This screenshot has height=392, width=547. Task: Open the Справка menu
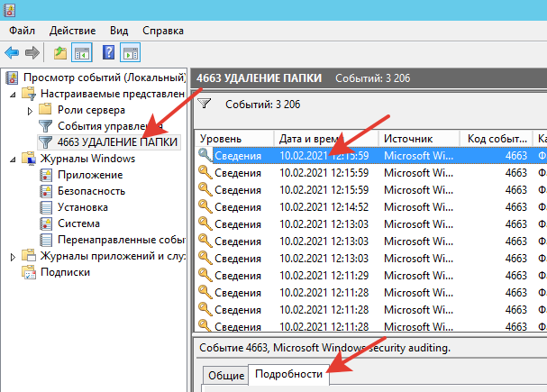click(163, 31)
